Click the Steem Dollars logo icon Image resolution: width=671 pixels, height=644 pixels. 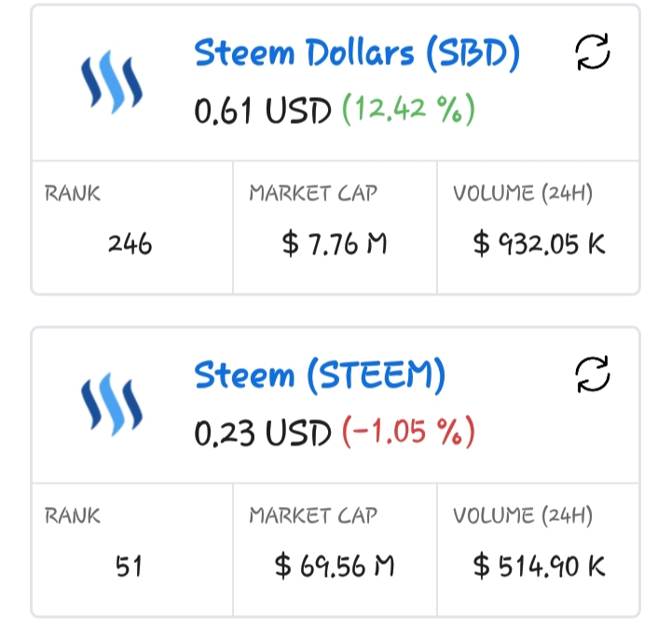coord(112,82)
